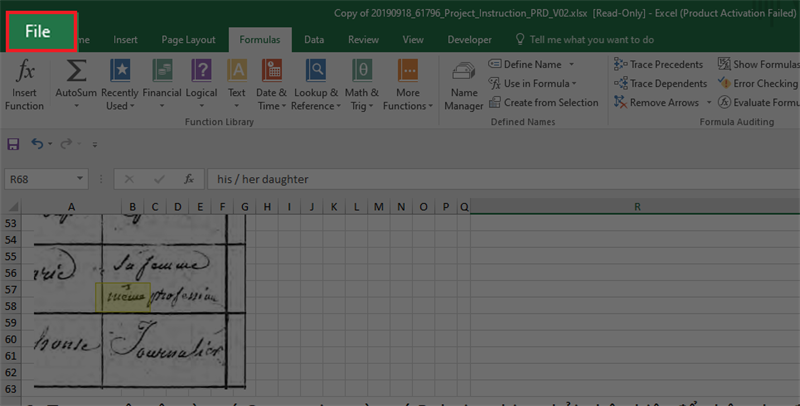This screenshot has width=800, height=406.
Task: Click the Name Box showing R68
Action: pos(40,179)
